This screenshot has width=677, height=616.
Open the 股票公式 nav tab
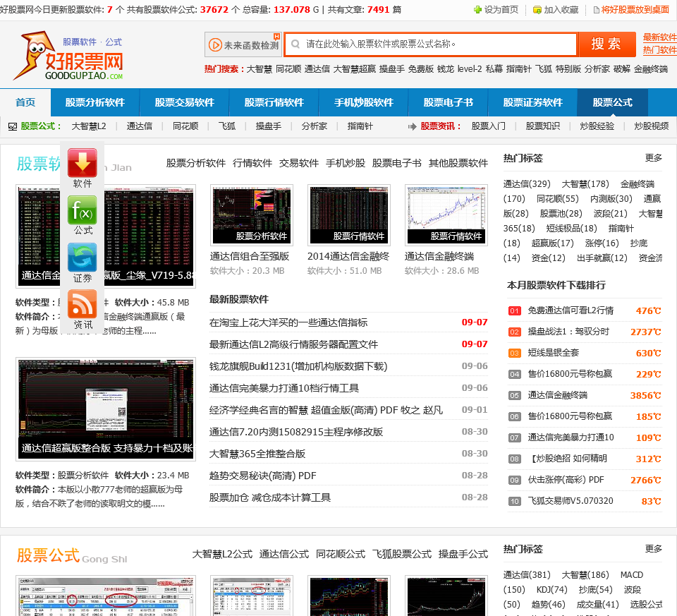click(612, 102)
